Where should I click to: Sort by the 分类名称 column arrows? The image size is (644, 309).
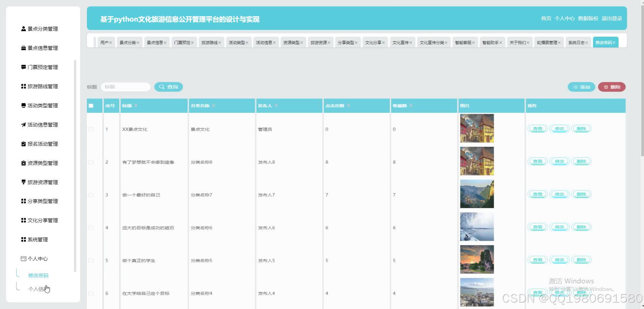tap(214, 106)
